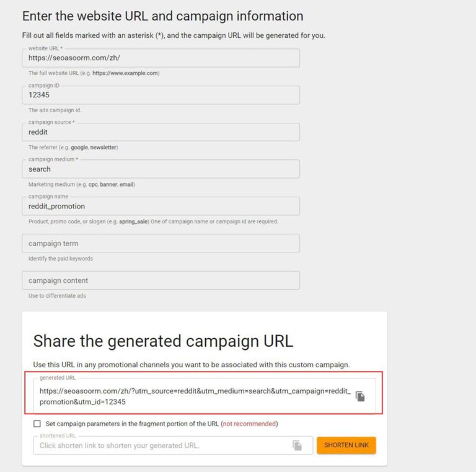Enable campaign parameters in URL fragment checkbox
Image resolution: width=476 pixels, height=472 pixels.
coord(37,424)
